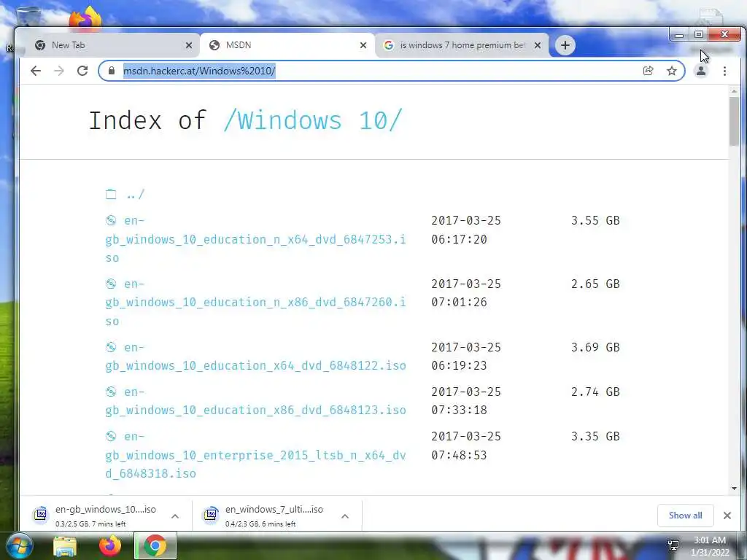Expand options for en-gb_windows_10 download
Viewport: 747px width, 560px height.
click(175, 516)
